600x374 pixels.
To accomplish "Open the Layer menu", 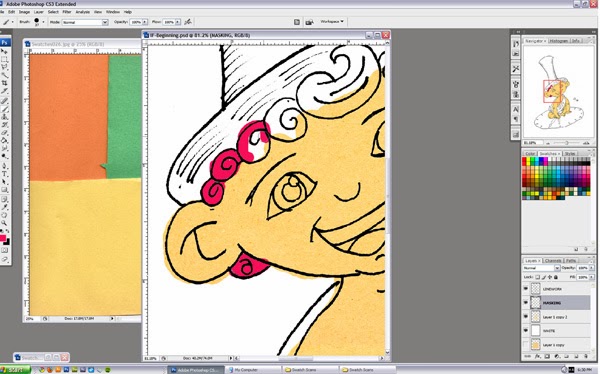I will [39, 12].
